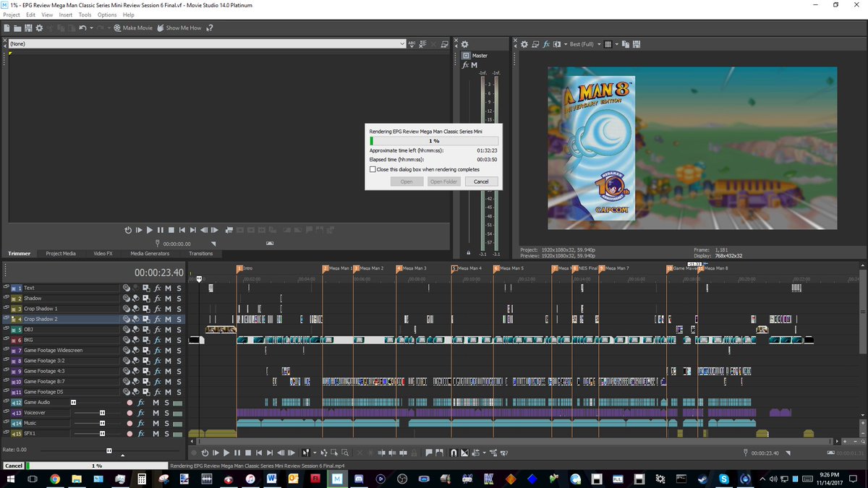Solo the Shadow video track
Image resolution: width=868 pixels, height=488 pixels.
point(179,299)
